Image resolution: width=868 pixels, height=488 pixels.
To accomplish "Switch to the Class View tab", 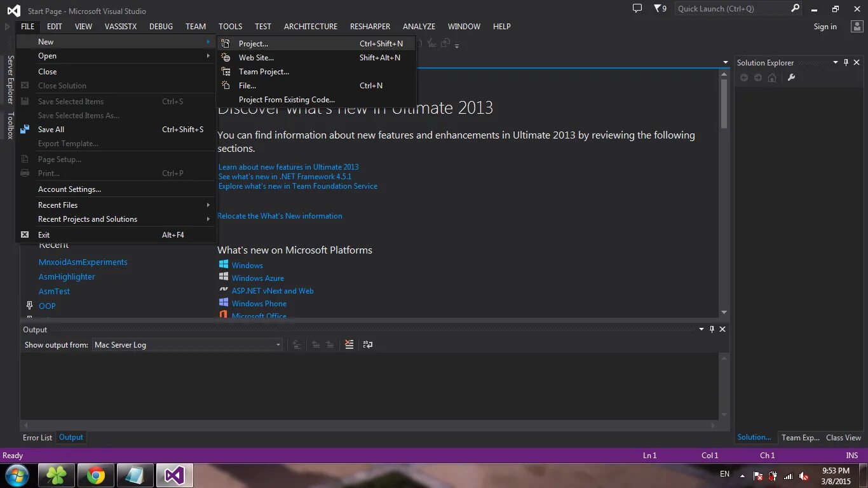I will tap(843, 437).
